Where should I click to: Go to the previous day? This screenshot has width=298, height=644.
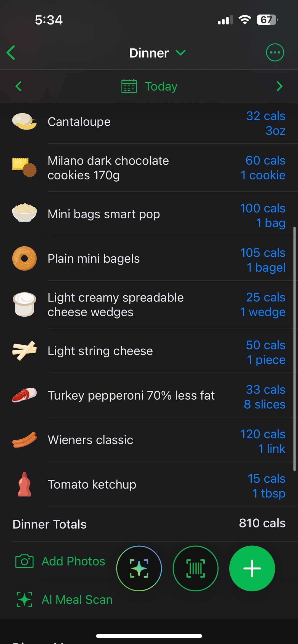18,86
